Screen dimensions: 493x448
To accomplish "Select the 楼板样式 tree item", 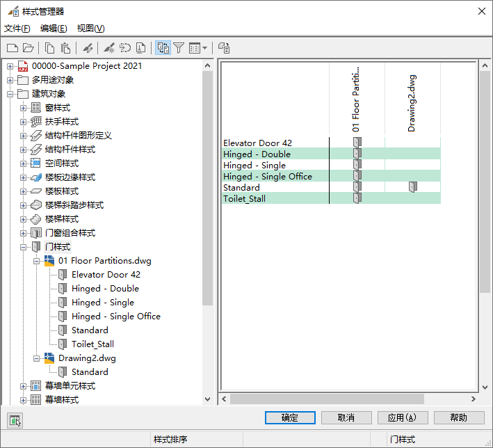I will [x=62, y=191].
